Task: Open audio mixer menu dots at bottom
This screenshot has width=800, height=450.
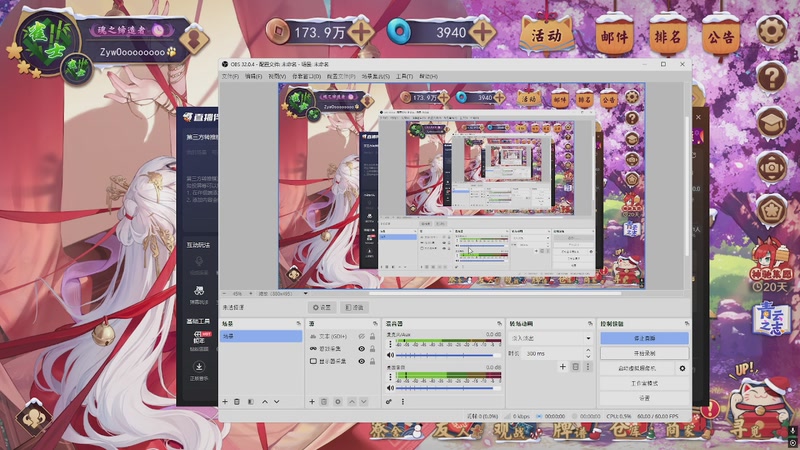Action: pos(403,402)
